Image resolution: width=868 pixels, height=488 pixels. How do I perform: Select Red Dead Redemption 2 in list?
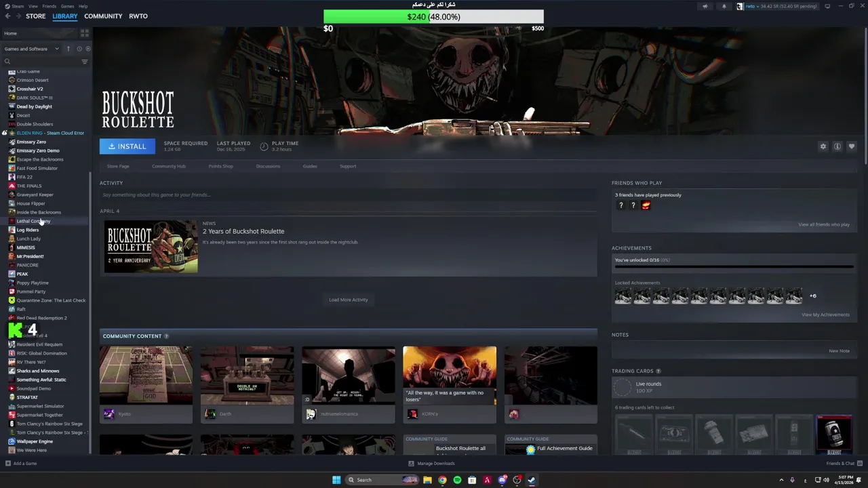[x=41, y=318]
